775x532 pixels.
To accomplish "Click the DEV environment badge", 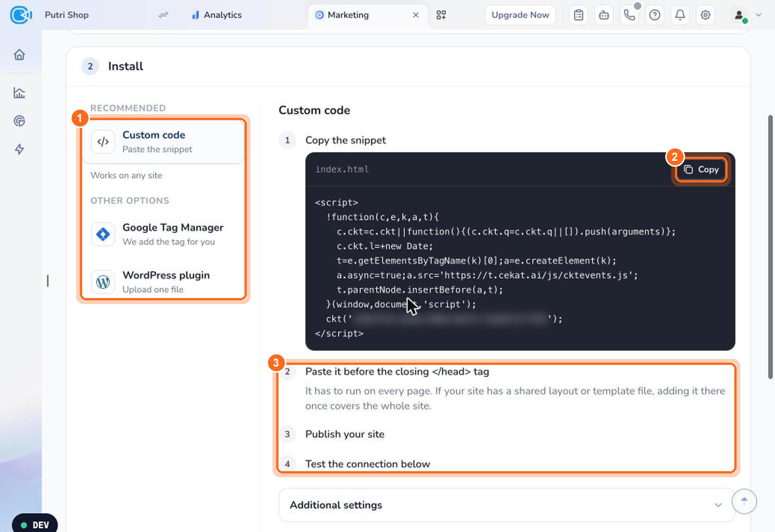I will [35, 525].
